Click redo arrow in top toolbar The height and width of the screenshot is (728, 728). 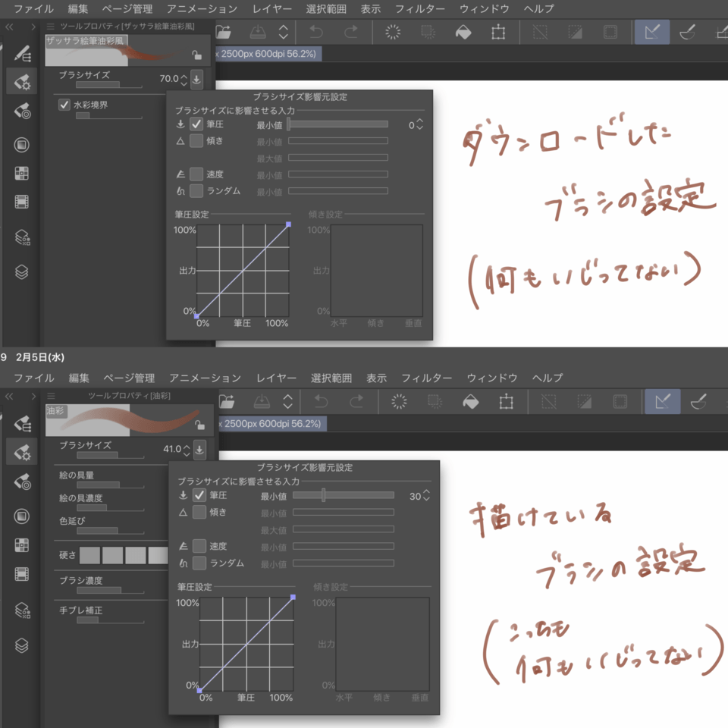pos(351,32)
